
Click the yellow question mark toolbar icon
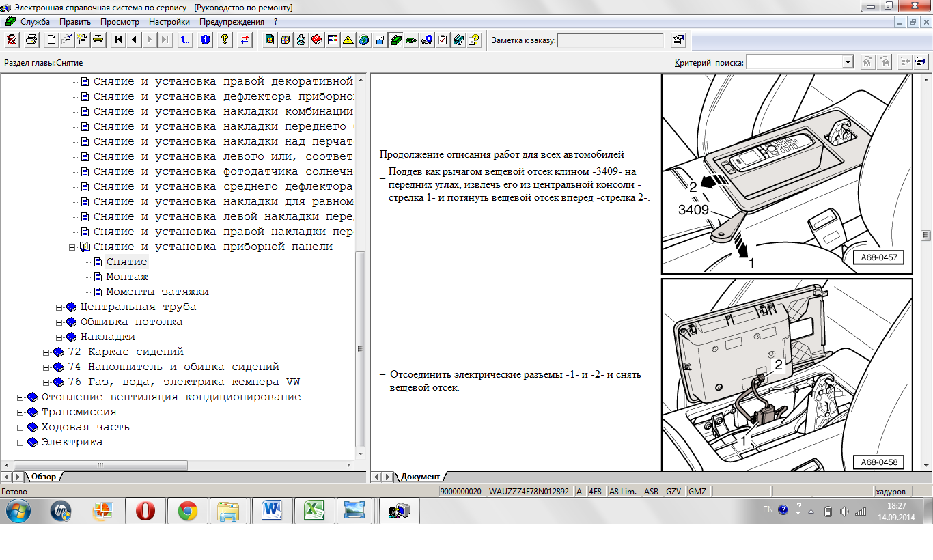click(x=224, y=40)
